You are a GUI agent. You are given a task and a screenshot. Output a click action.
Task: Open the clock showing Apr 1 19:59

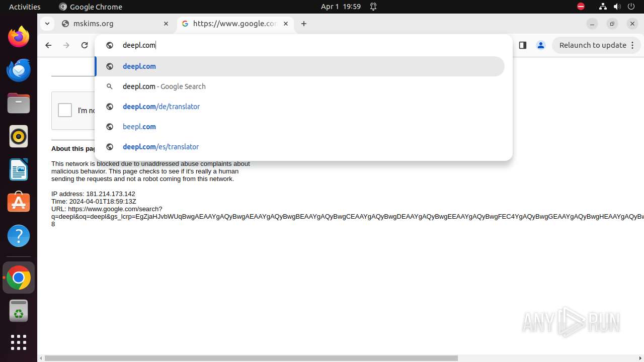(341, 7)
